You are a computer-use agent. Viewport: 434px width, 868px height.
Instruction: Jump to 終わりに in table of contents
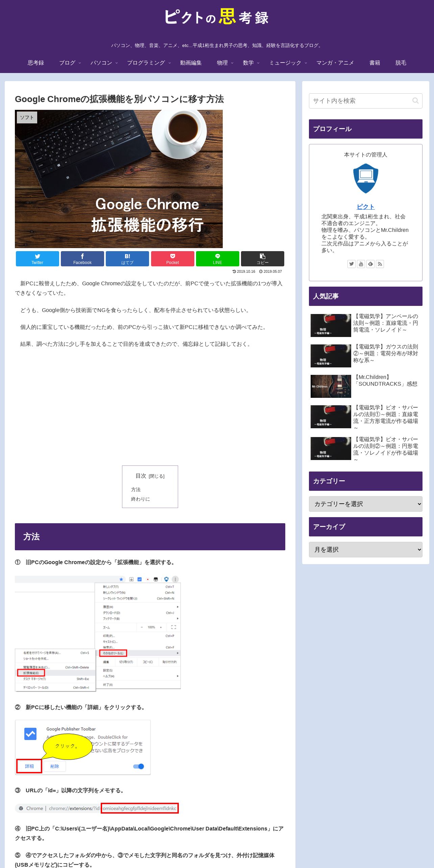point(141,499)
